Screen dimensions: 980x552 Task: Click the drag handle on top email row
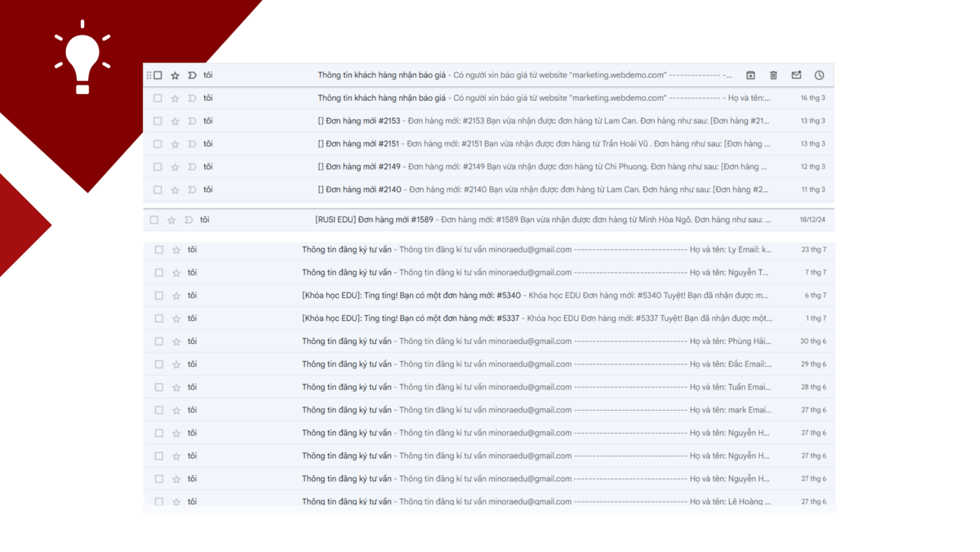[148, 75]
